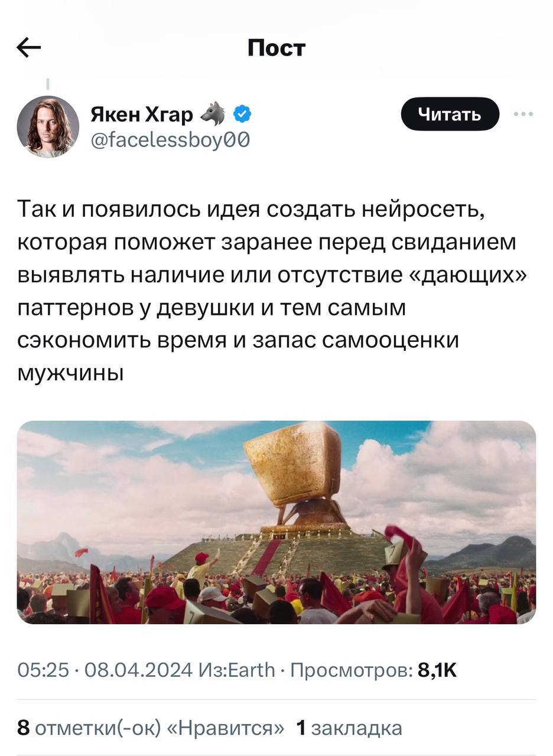
Task: Show the 8 отметки «Нравится» list
Action: point(151,728)
